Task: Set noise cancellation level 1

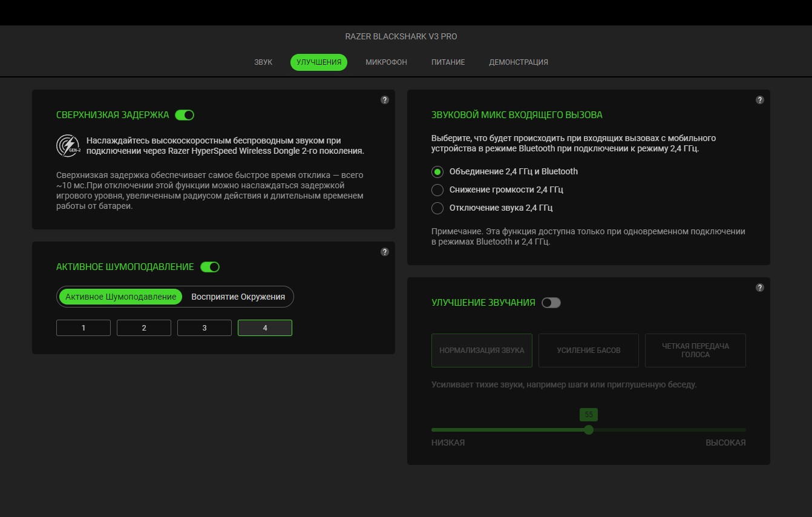Action: coord(83,328)
